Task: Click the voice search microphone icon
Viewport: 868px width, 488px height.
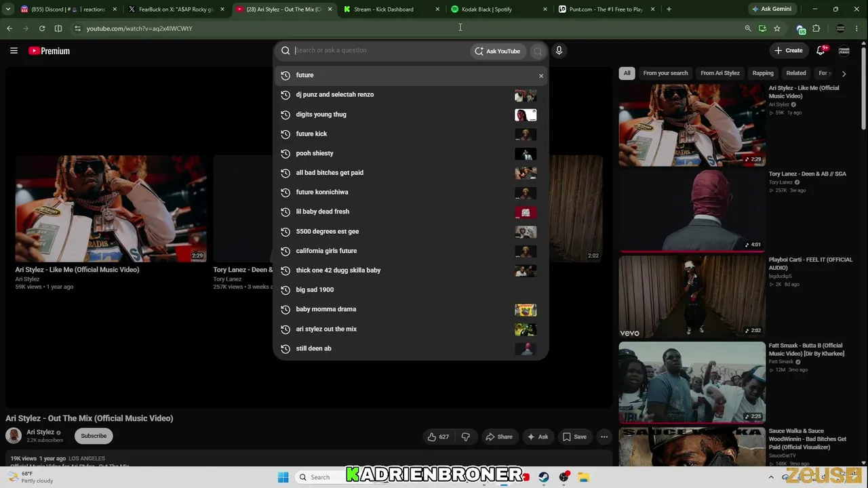Action: pyautogui.click(x=559, y=51)
